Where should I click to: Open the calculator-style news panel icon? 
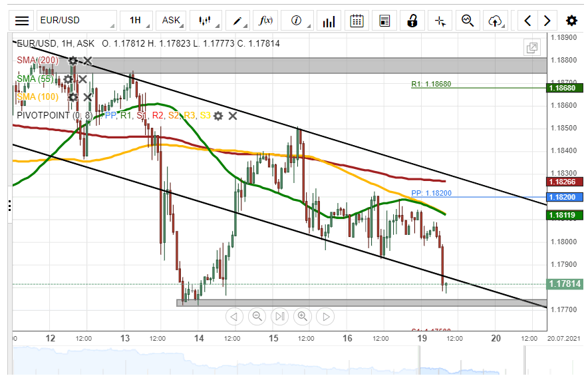384,20
